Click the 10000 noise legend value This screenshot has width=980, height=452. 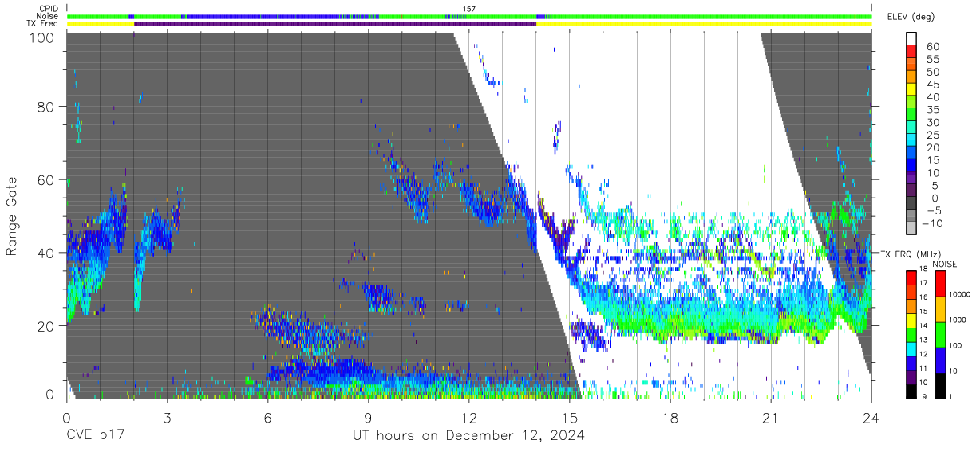959,294
